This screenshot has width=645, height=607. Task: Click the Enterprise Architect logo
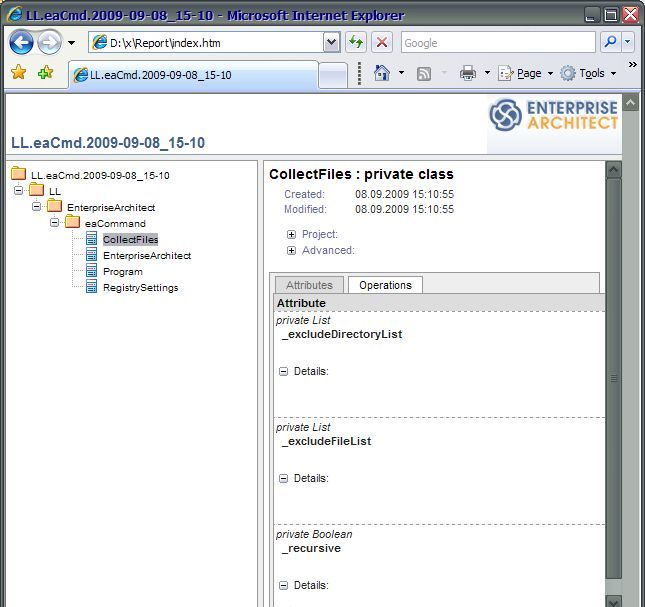[x=553, y=115]
